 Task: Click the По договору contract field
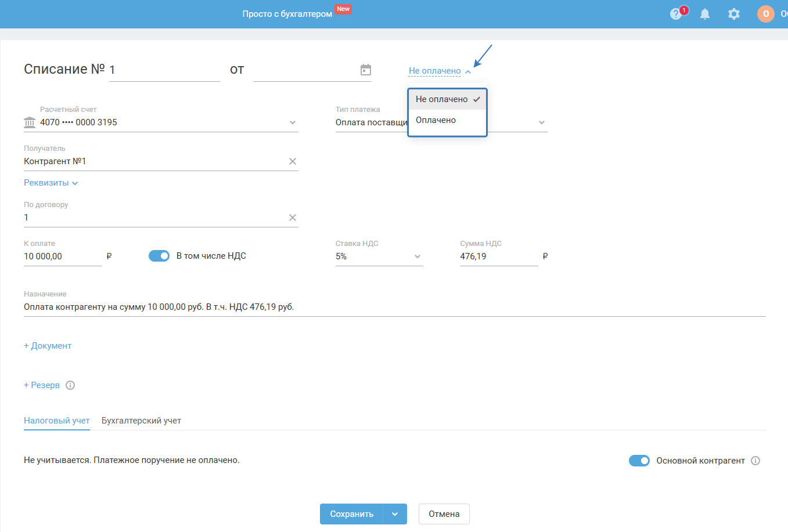(161, 218)
